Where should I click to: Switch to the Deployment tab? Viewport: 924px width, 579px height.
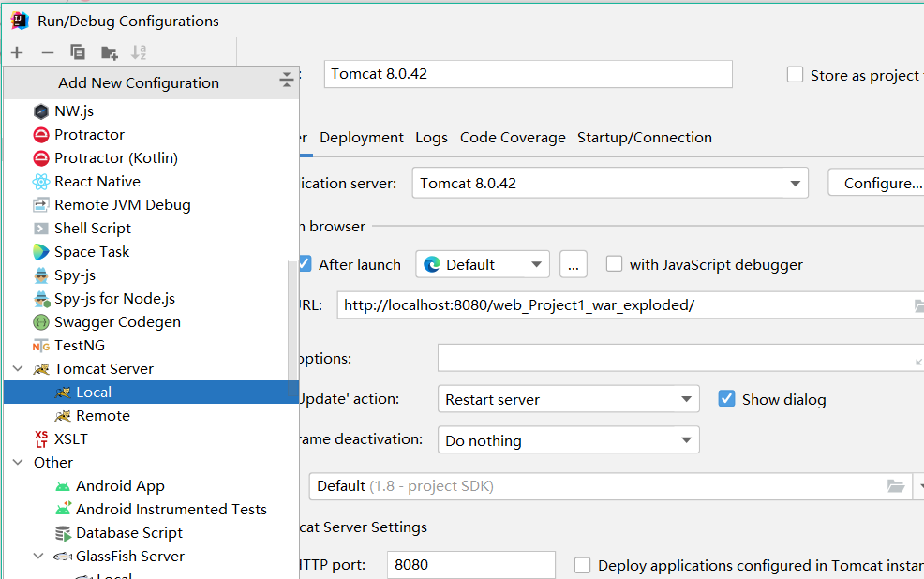361,138
